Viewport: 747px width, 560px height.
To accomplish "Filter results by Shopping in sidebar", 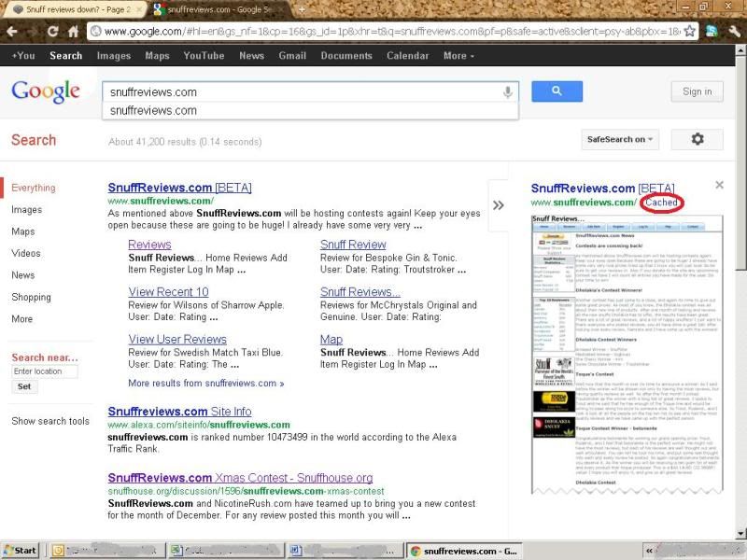I will tap(31, 297).
